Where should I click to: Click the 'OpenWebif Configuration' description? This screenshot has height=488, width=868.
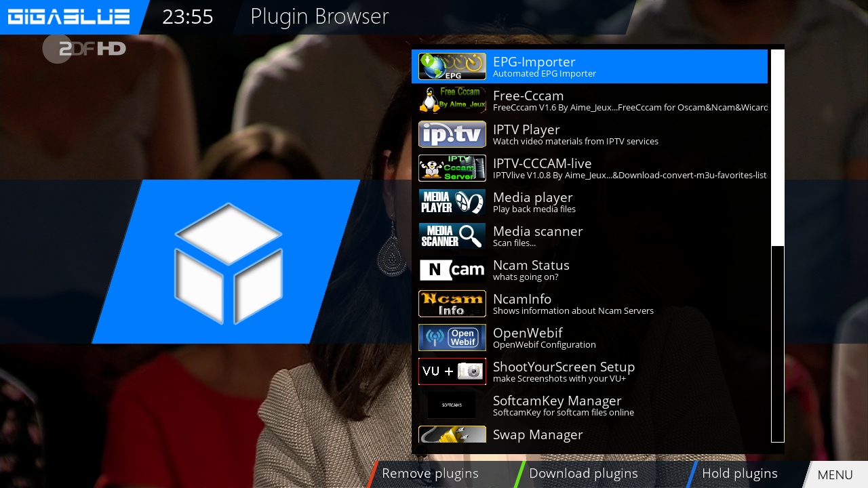(x=545, y=345)
